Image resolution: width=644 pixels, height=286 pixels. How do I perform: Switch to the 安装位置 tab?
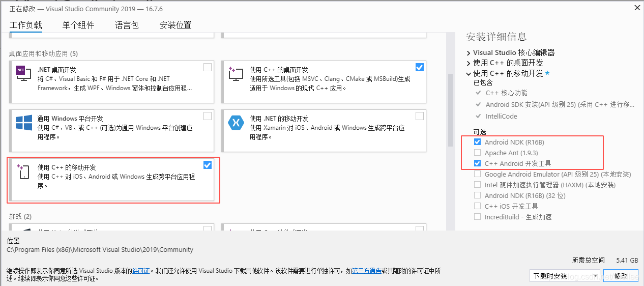coord(175,25)
